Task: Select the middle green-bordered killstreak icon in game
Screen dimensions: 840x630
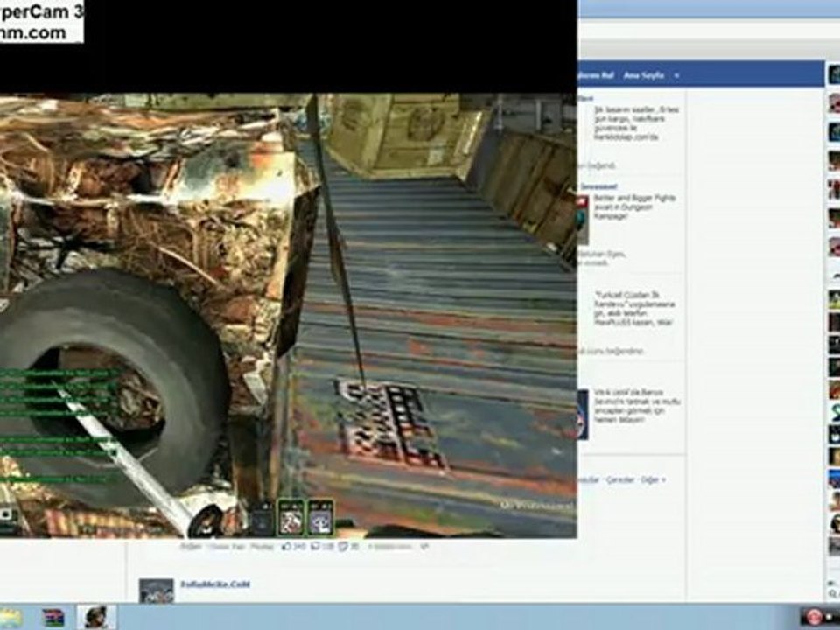Action: coord(290,518)
